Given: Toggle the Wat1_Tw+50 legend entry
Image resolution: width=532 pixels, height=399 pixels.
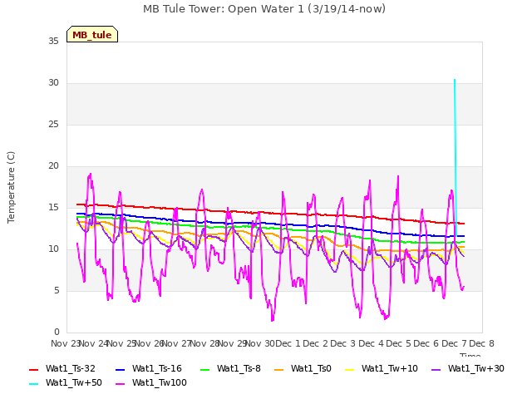Looking at the screenshot, I should 66,382.
